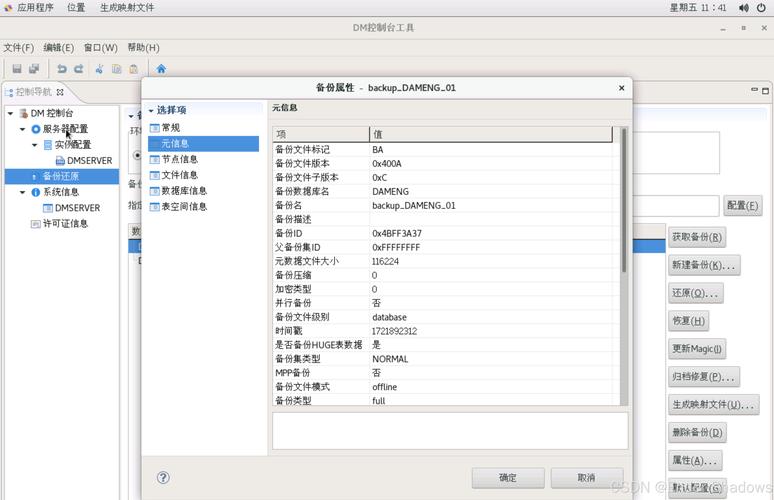
Task: Click the empty description box below the table
Action: point(450,431)
